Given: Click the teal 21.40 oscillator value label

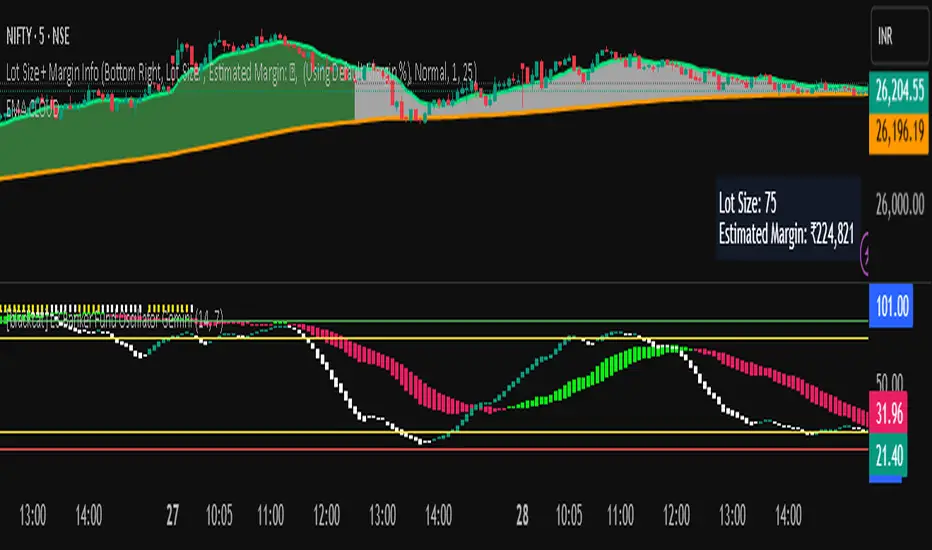Looking at the screenshot, I should click(889, 455).
